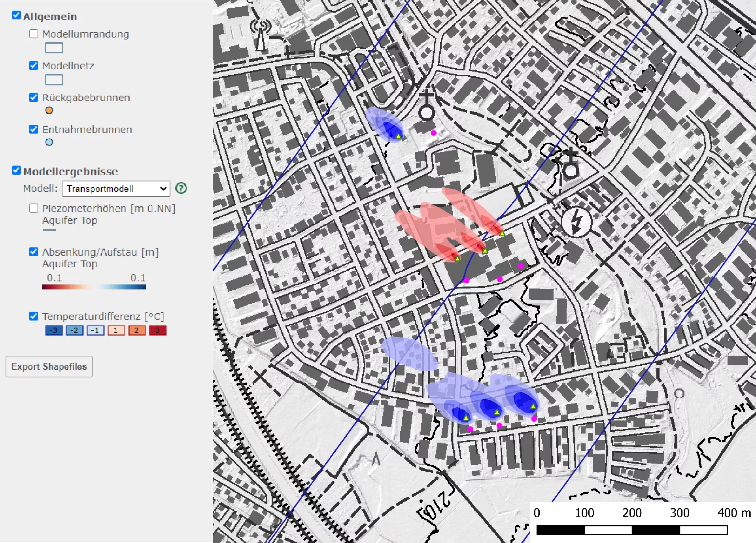The height and width of the screenshot is (543, 756).
Task: Click the Modellumrandung legend rectangle symbol
Action: (x=54, y=48)
